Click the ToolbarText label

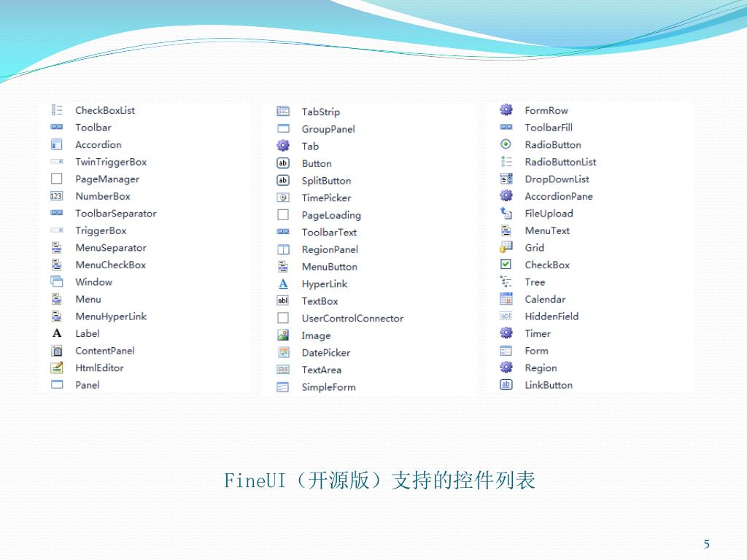329,232
